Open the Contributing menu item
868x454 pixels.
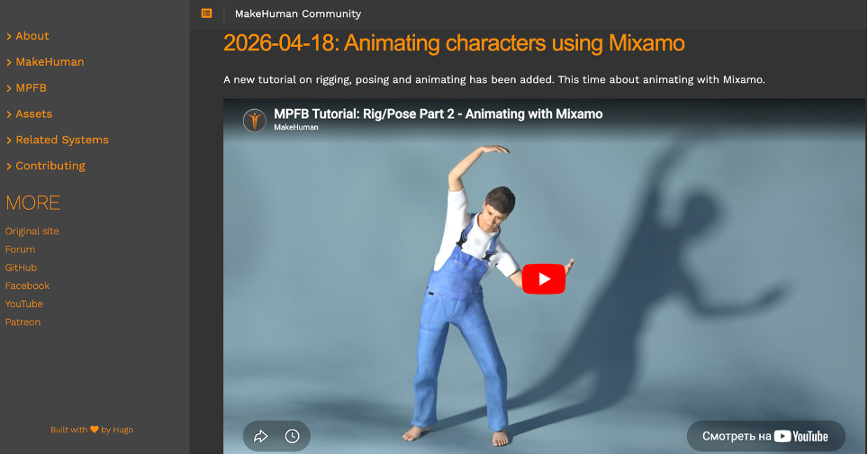50,166
